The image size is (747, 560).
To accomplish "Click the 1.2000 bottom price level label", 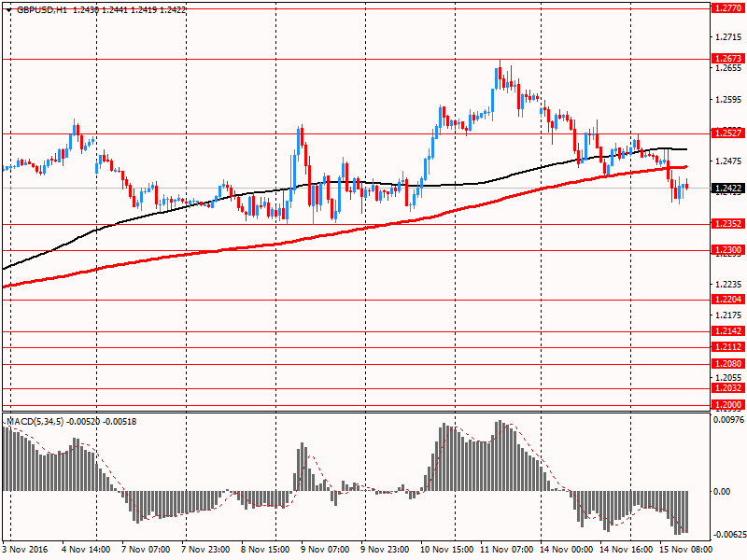I will pyautogui.click(x=726, y=404).
